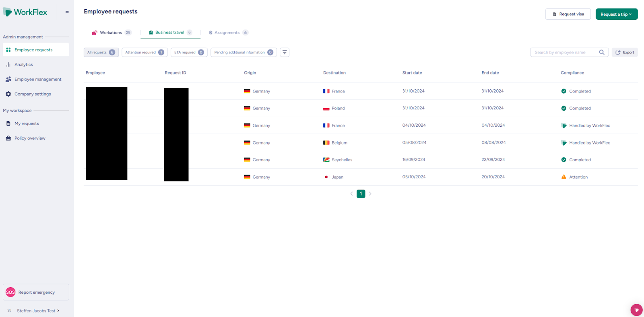Image resolution: width=644 pixels, height=317 pixels.
Task: Open the advanced filter icon
Action: click(x=285, y=52)
